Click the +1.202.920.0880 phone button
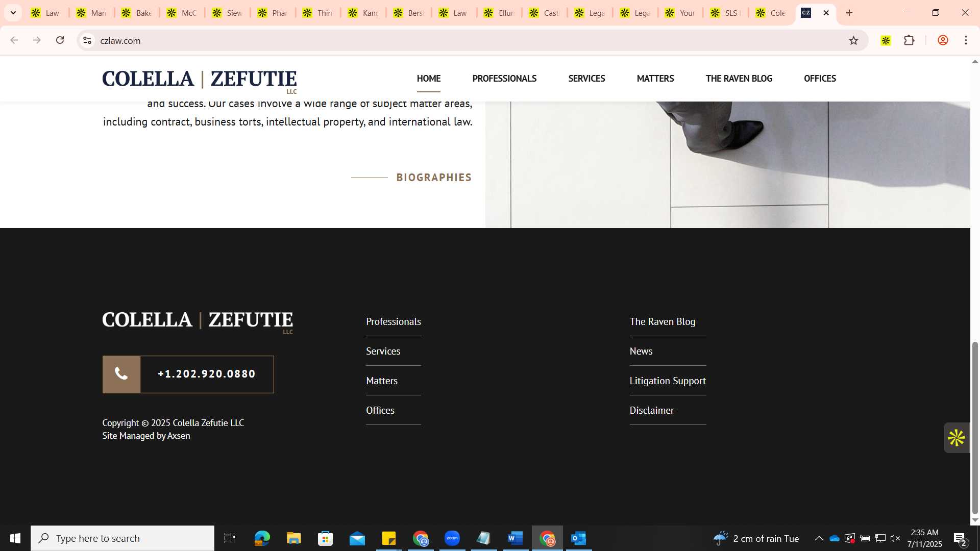Viewport: 980px width, 551px height. (188, 374)
